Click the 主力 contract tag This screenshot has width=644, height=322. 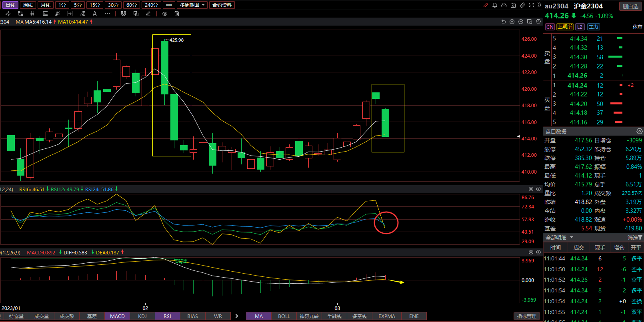[594, 27]
